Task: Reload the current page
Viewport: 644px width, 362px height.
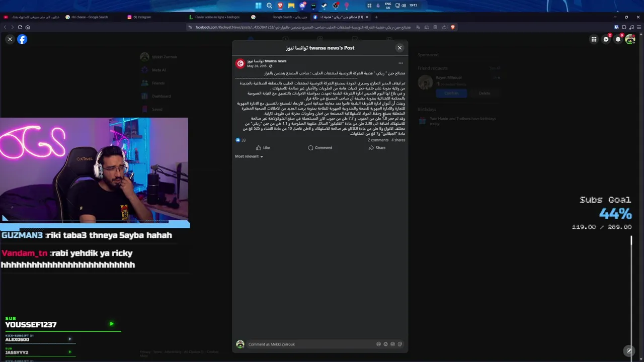Action: click(20, 27)
